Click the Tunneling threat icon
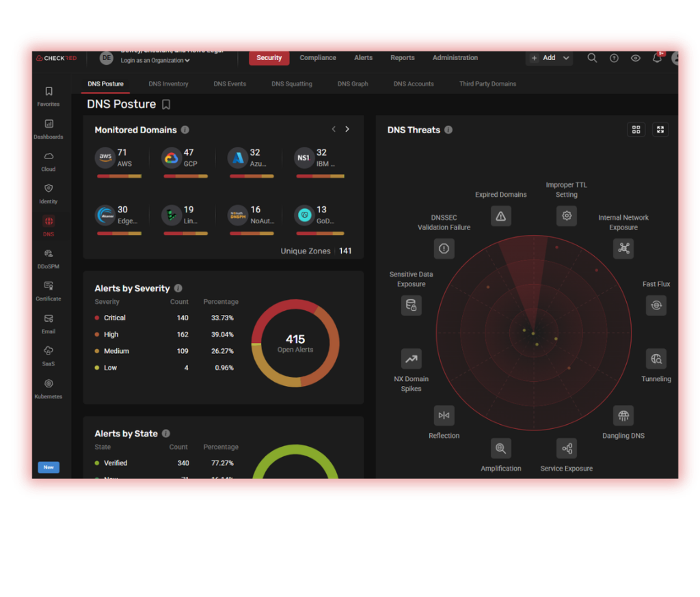Image resolution: width=700 pixels, height=597 pixels. tap(656, 359)
